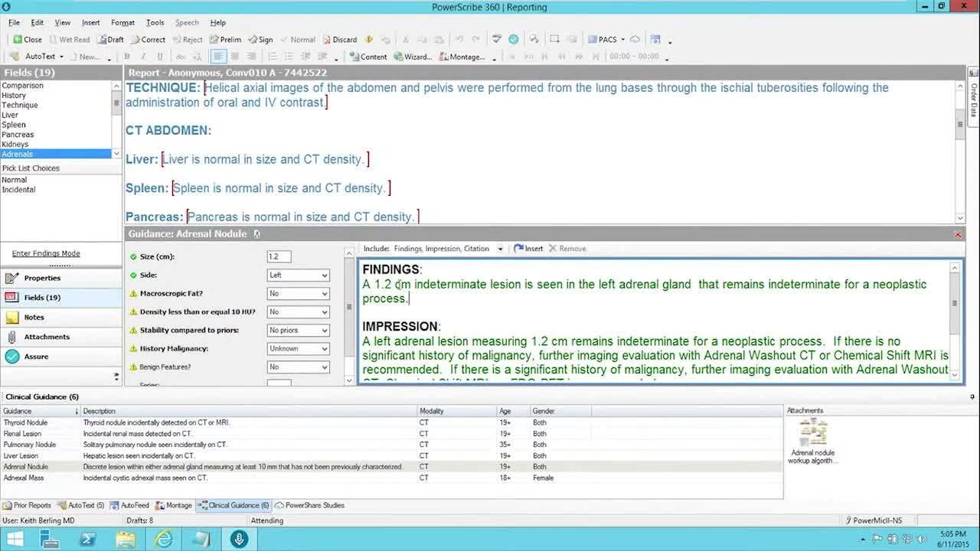Click the Size (cm) input field
The image size is (980, 551).
click(279, 256)
